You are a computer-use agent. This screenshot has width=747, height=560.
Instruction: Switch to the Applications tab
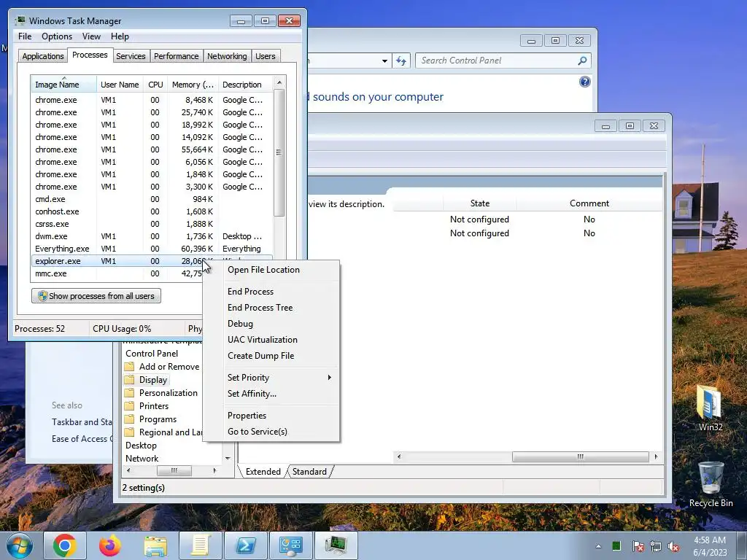pos(43,56)
